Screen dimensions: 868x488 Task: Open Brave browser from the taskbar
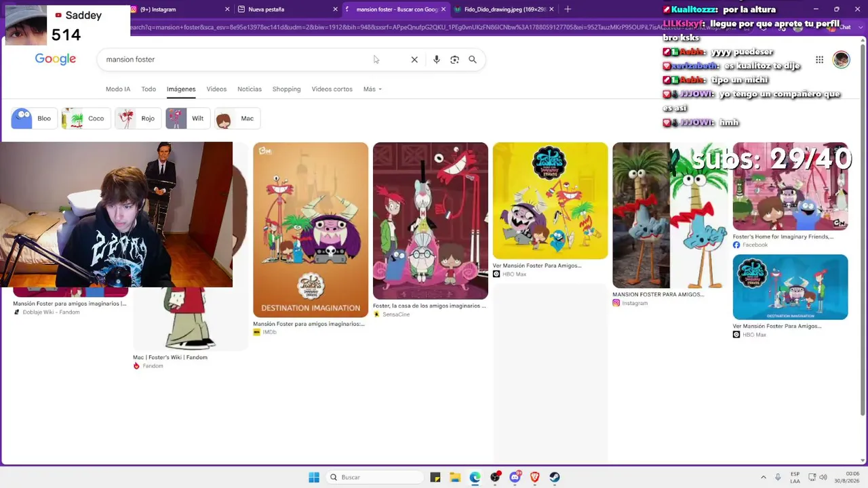point(534,477)
